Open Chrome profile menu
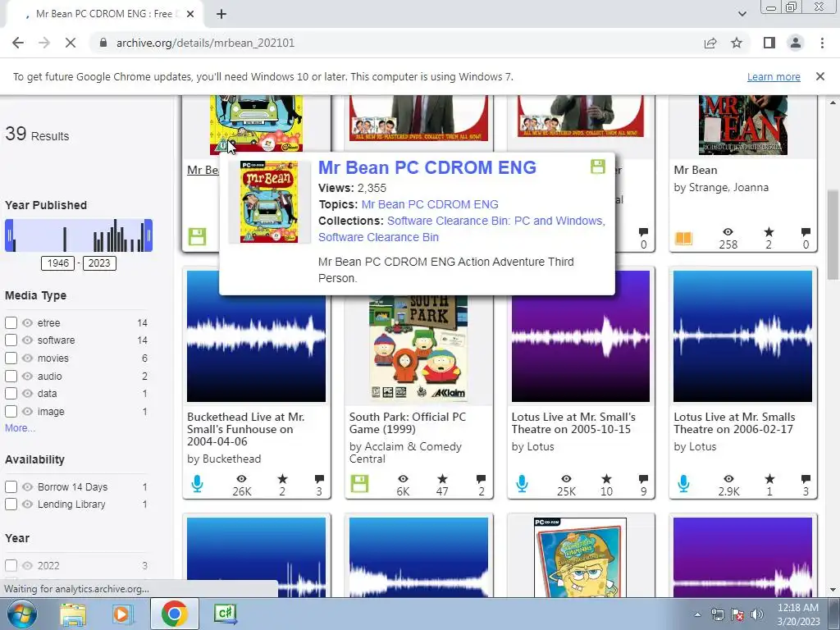Screen dimensions: 840x630 [x=796, y=43]
